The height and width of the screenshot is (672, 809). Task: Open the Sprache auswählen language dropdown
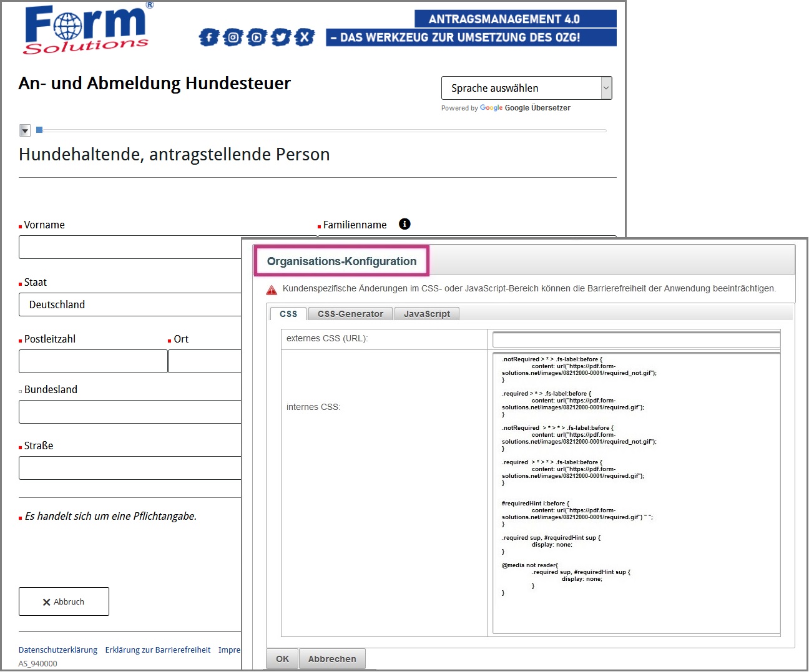click(526, 88)
